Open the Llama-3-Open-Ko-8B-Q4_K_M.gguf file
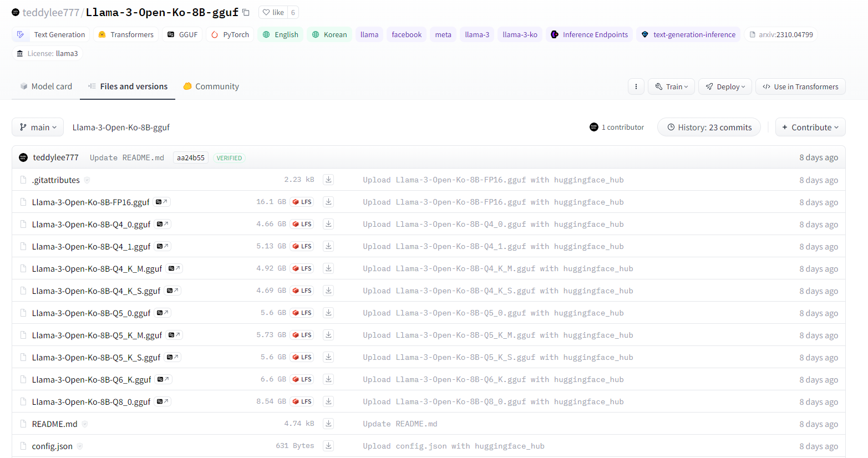 (x=97, y=268)
